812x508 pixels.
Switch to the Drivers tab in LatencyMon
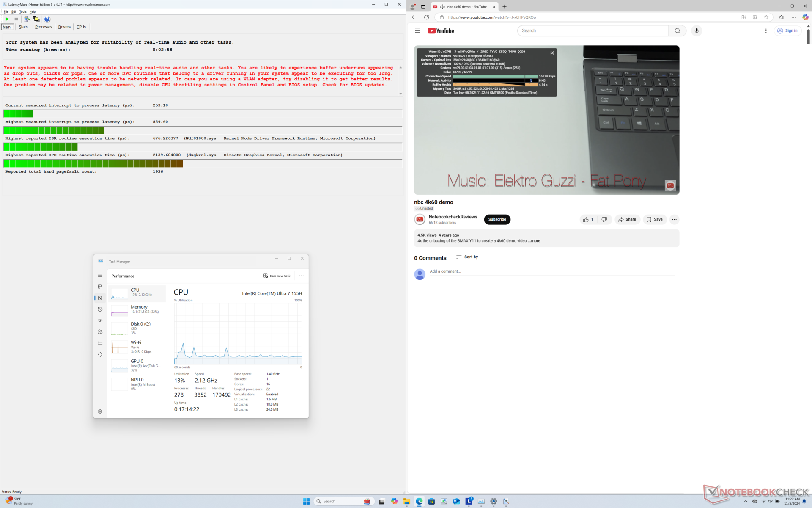[x=64, y=27]
